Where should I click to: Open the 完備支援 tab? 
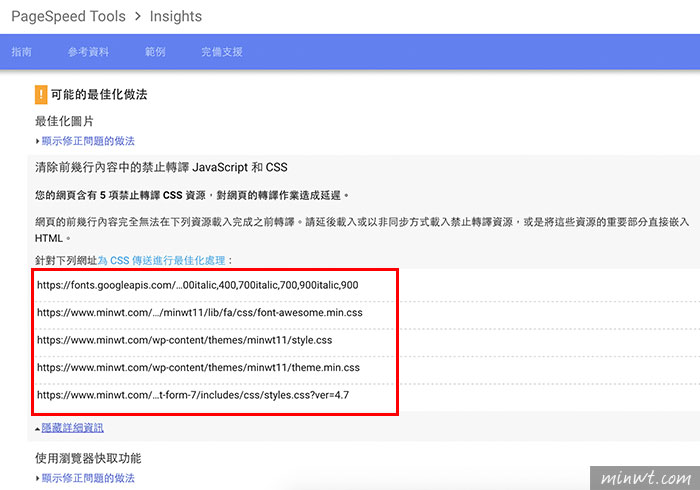pos(222,52)
